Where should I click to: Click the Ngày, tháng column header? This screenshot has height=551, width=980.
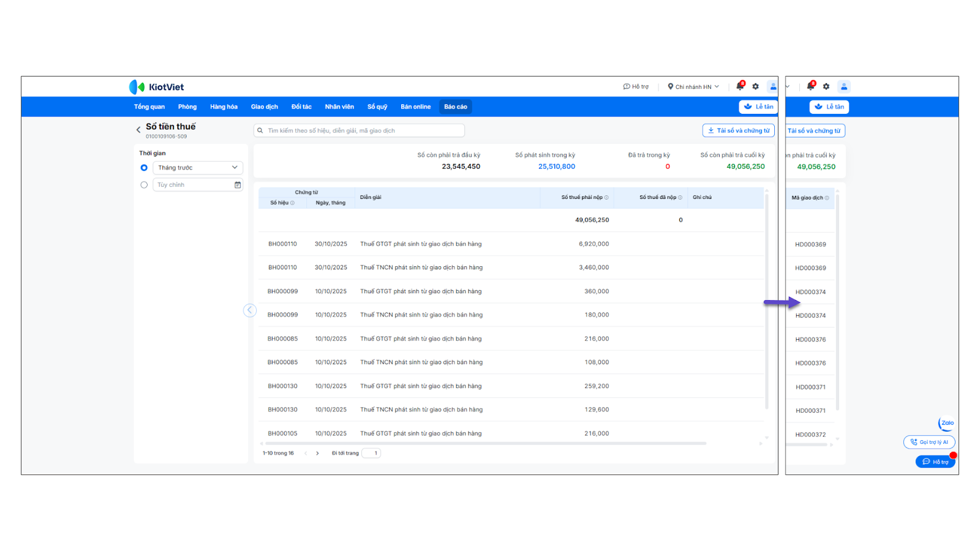[331, 203]
